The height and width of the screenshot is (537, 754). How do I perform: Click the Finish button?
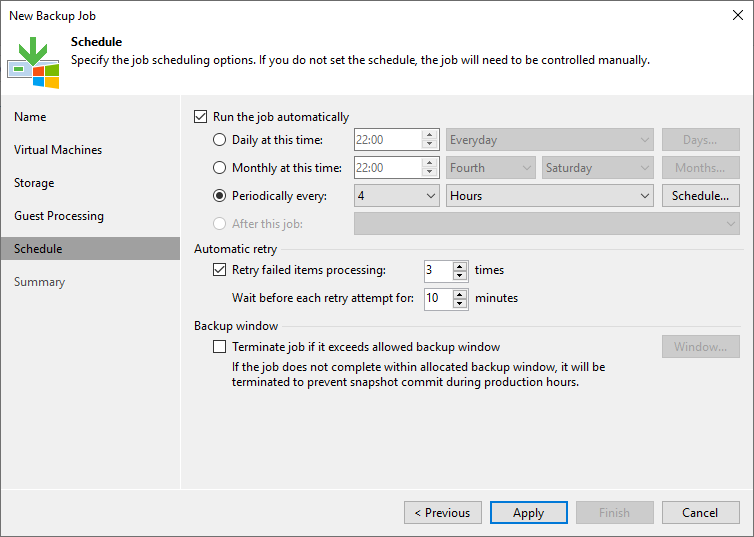[x=615, y=512]
